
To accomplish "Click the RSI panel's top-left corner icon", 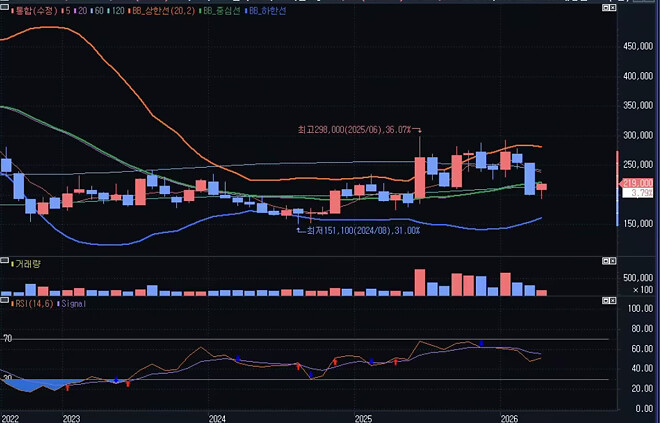I will 4,301.
